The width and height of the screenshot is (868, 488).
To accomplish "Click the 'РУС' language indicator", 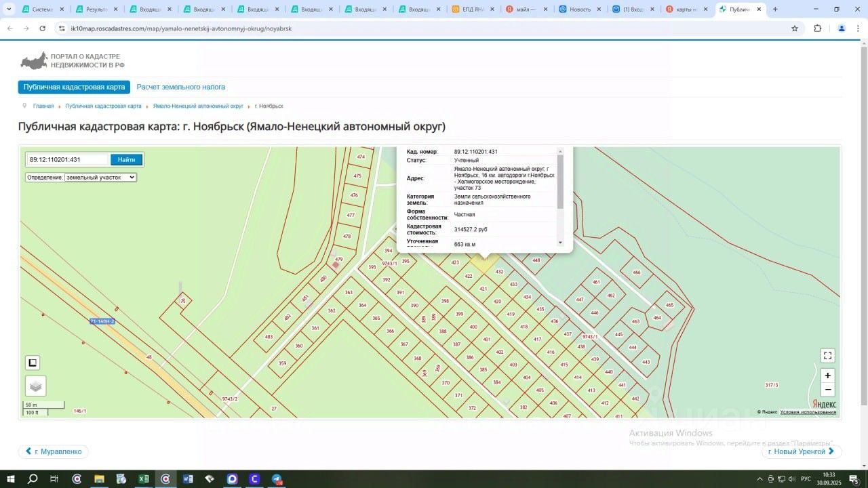I will [806, 479].
